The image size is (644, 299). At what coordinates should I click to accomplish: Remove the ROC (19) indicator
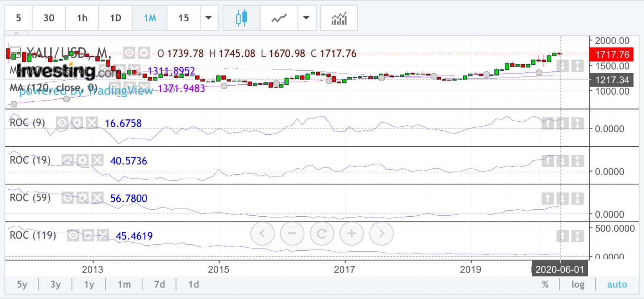[x=97, y=160]
